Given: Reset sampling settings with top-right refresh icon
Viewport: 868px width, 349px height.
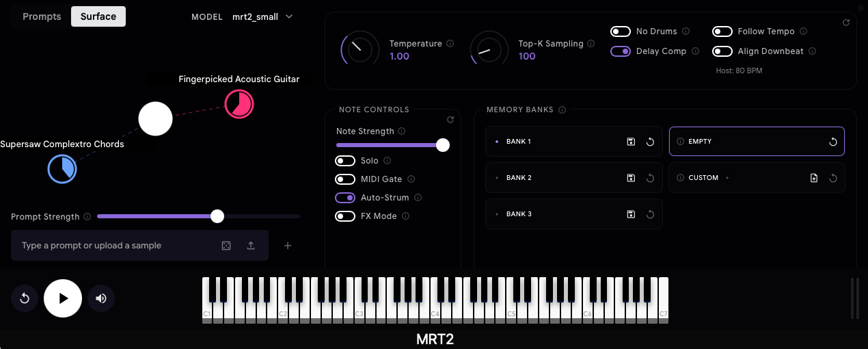Looking at the screenshot, I should click(845, 23).
